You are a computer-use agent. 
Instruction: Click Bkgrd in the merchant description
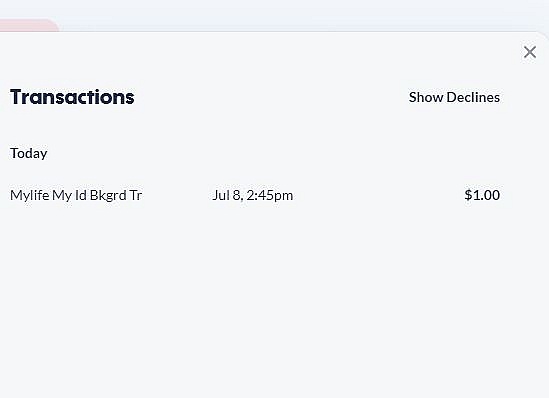[108, 195]
